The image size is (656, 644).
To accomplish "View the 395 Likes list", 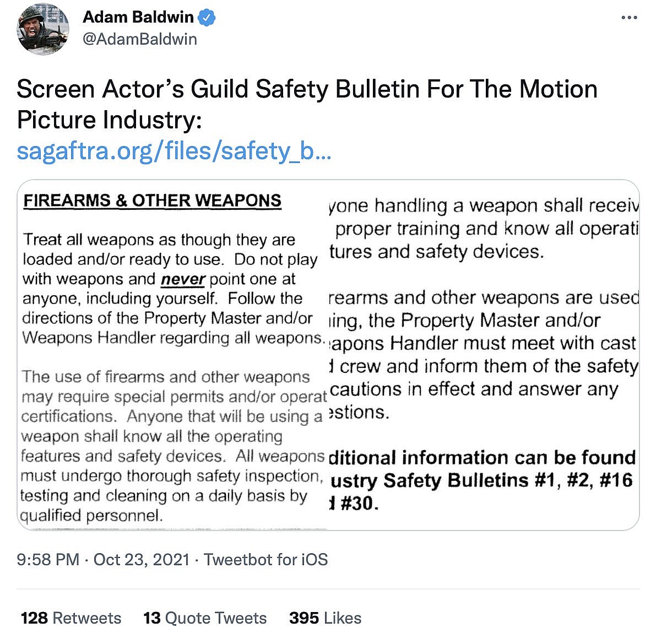I will tap(325, 618).
